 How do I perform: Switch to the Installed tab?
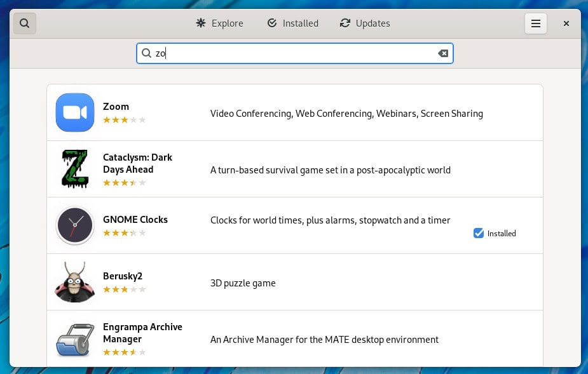(293, 23)
